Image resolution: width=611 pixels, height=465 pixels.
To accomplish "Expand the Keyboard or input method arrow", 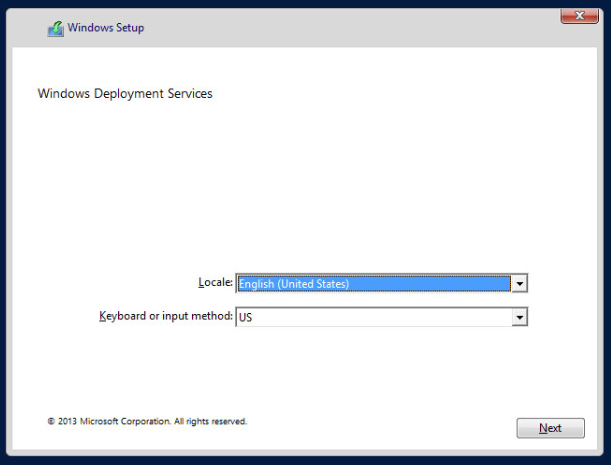I will coord(519,317).
